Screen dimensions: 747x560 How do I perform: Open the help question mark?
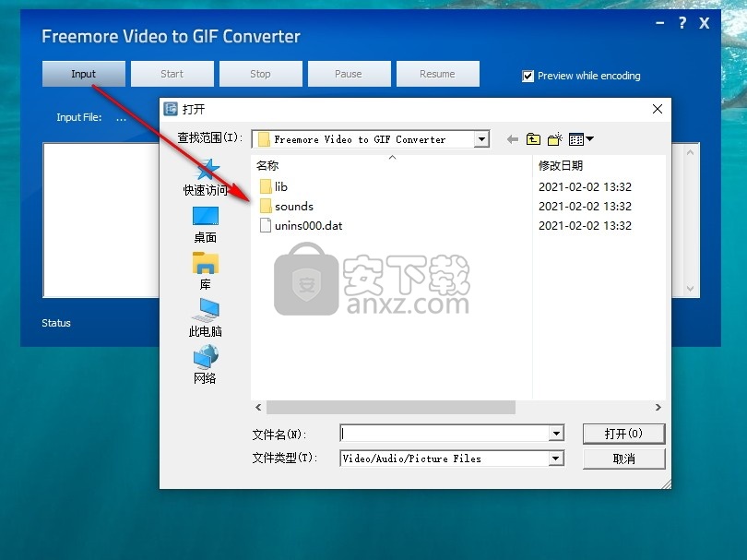pos(682,23)
